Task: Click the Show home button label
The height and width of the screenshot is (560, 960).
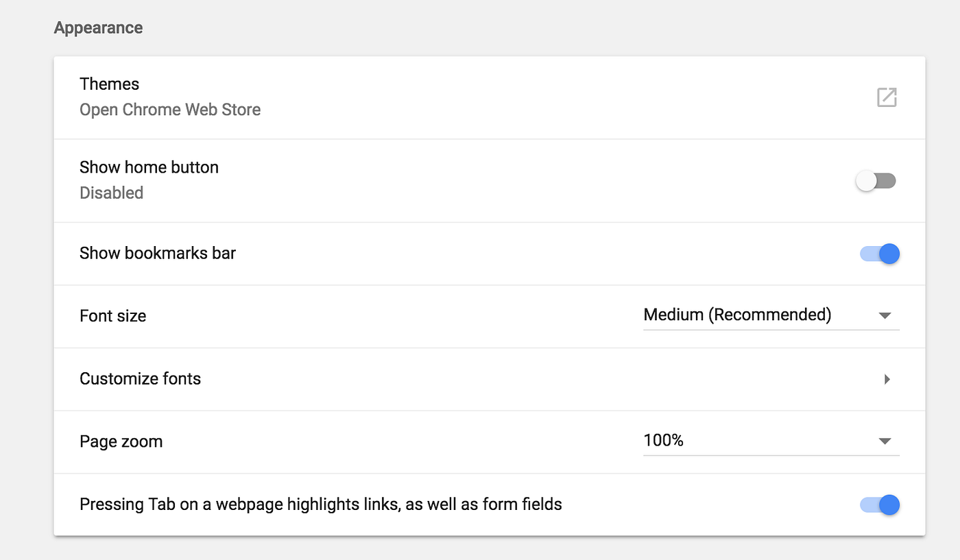Action: tap(149, 167)
